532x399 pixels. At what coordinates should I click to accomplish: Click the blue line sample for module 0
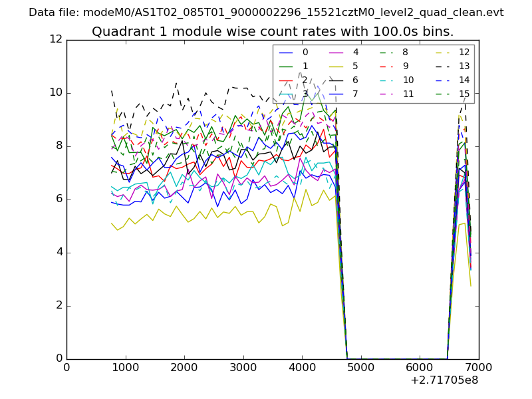coord(287,53)
